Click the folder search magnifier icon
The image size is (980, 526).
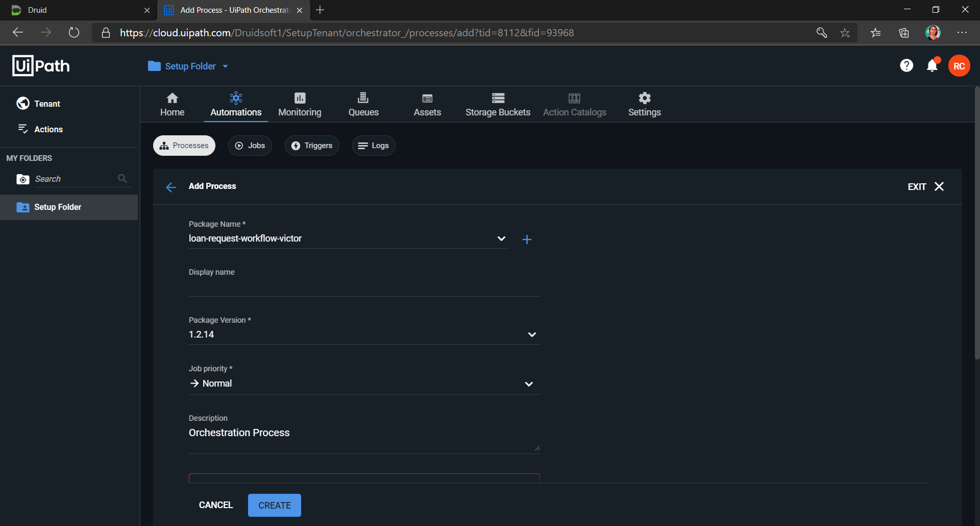tap(122, 178)
